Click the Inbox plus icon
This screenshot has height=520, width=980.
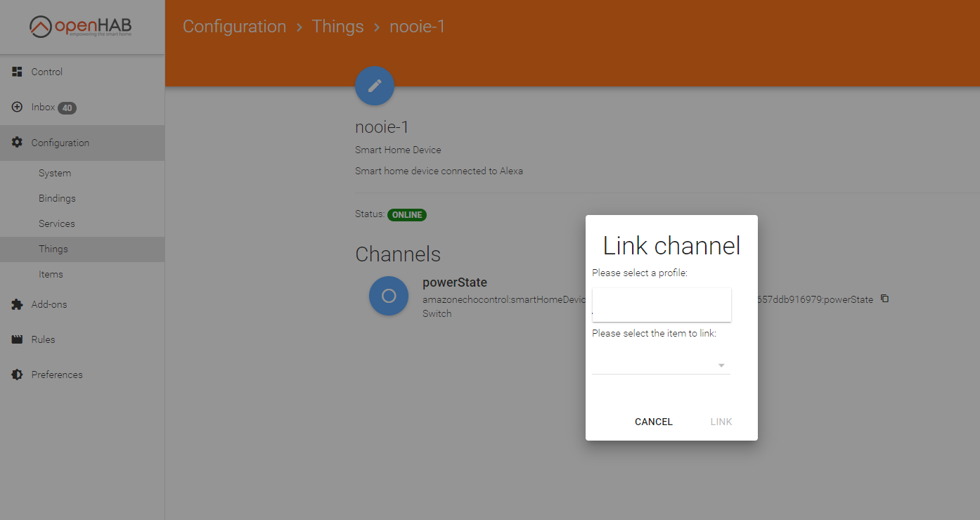point(18,107)
